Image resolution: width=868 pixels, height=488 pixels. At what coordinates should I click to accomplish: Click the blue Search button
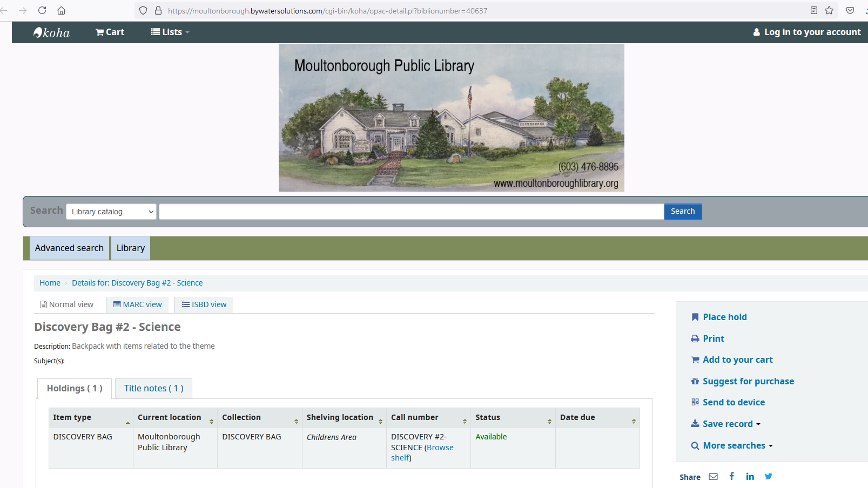point(683,211)
